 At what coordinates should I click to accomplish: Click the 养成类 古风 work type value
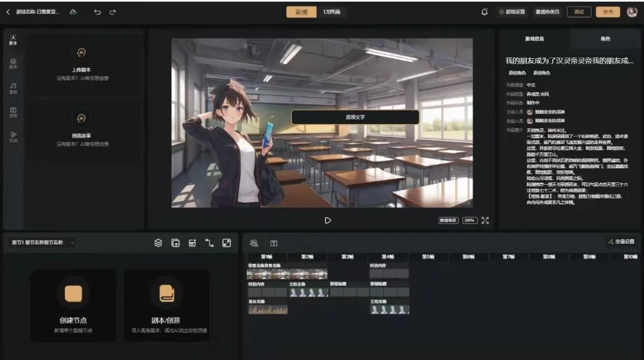click(538, 94)
